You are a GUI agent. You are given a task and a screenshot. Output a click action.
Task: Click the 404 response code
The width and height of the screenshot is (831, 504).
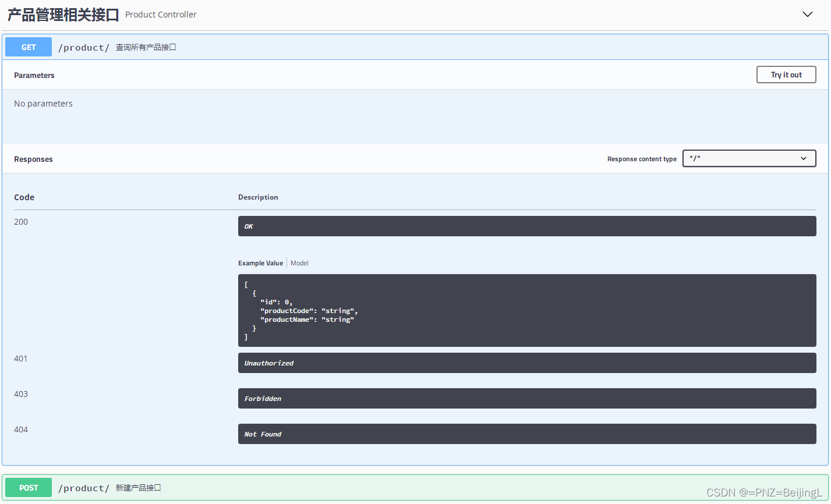tap(21, 430)
